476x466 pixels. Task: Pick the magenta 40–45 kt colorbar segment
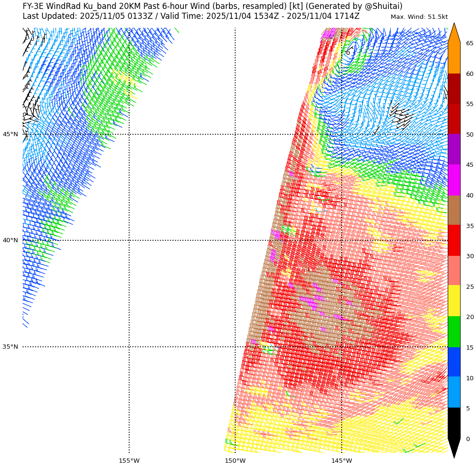point(454,180)
